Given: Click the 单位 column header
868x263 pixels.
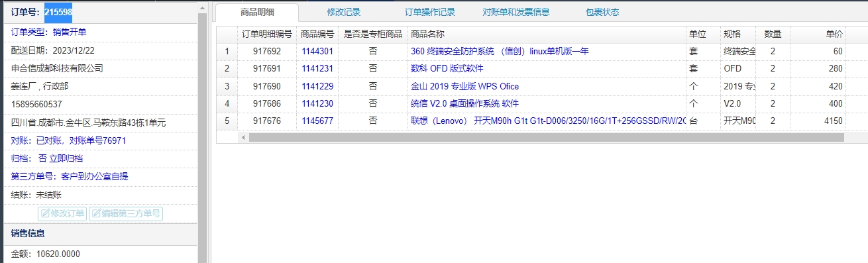Looking at the screenshot, I should (703, 34).
